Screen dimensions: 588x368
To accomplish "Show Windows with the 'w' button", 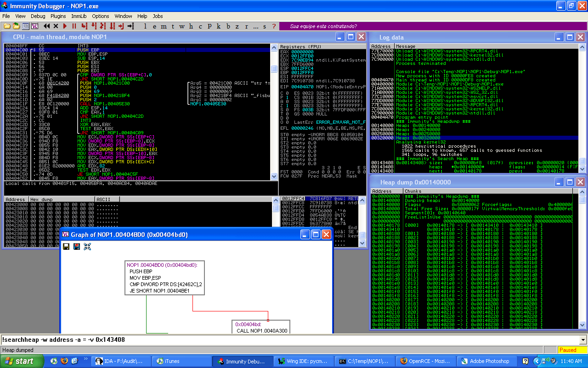I will pos(182,26).
